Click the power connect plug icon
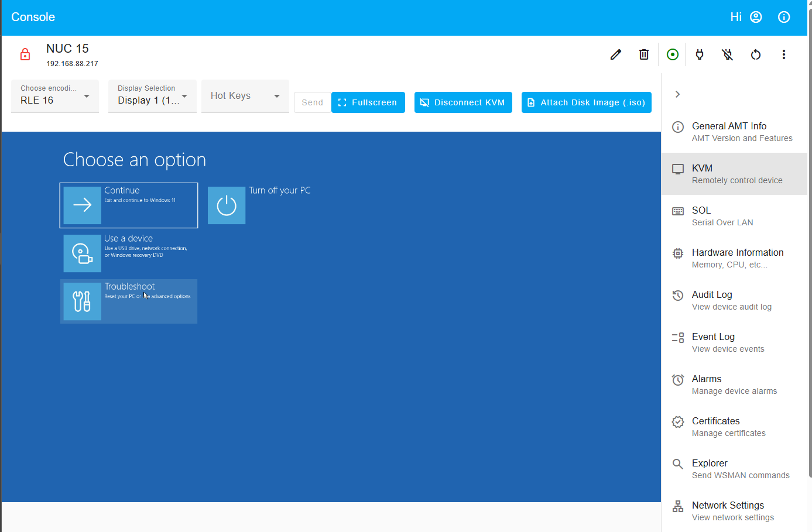This screenshot has height=532, width=812. 700,54
